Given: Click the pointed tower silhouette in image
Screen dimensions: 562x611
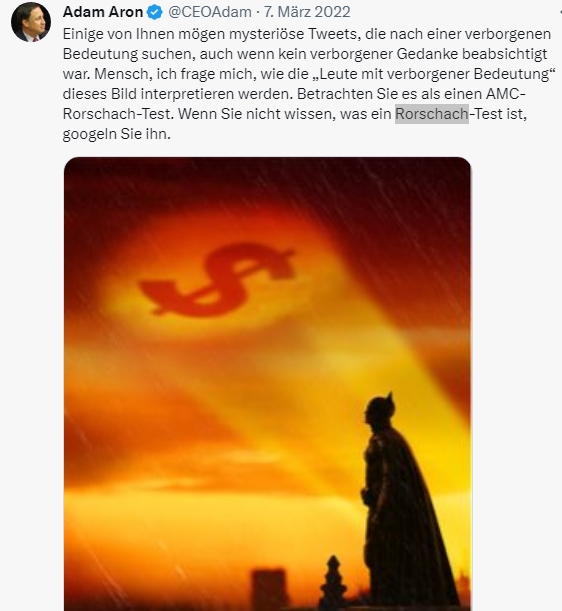Looking at the screenshot, I should [x=333, y=583].
